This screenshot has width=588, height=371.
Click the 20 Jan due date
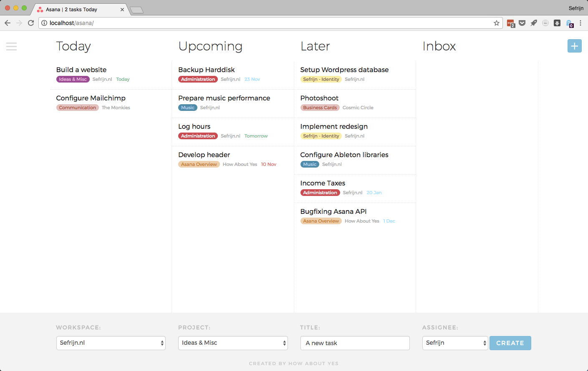374,193
